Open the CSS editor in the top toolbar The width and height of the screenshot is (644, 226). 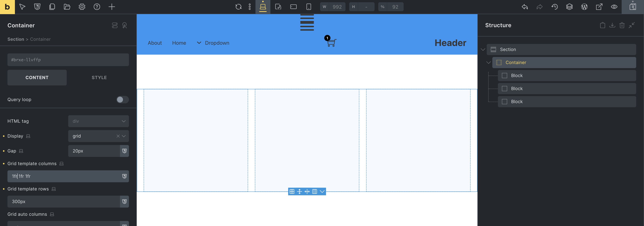(x=37, y=7)
